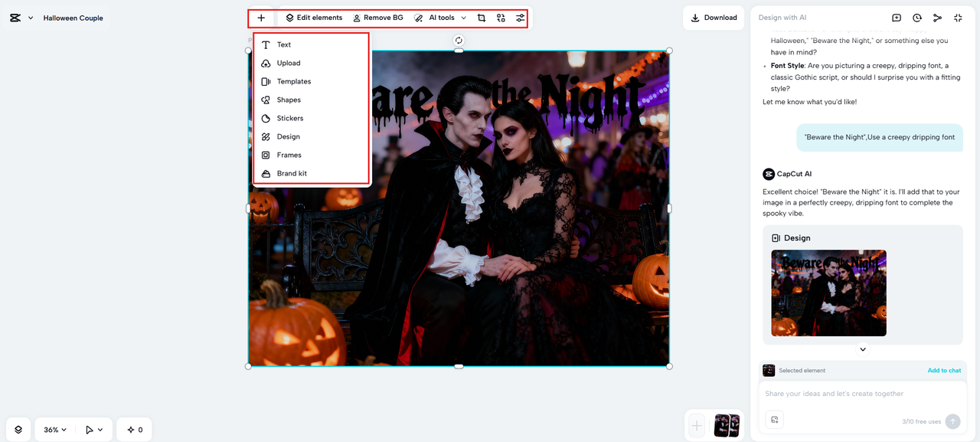Click Remove BG in the toolbar
Image resolution: width=980 pixels, height=442 pixels.
click(377, 18)
